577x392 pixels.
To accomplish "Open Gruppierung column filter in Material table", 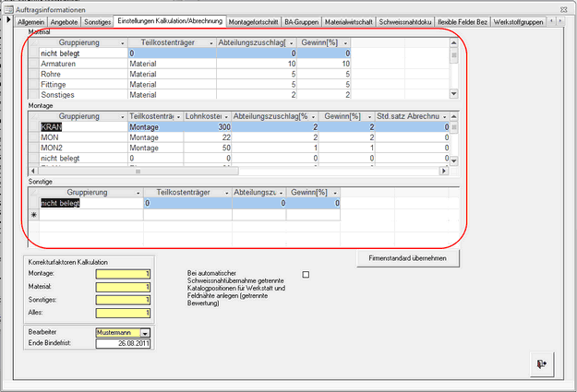I will (119, 43).
